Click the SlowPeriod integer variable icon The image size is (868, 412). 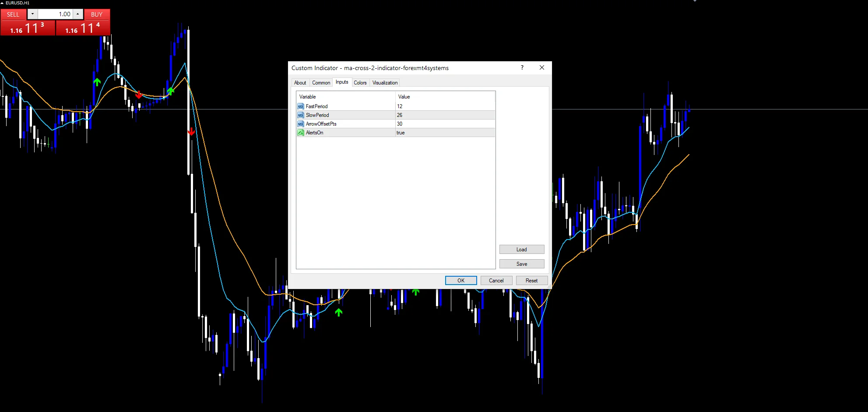coord(300,115)
